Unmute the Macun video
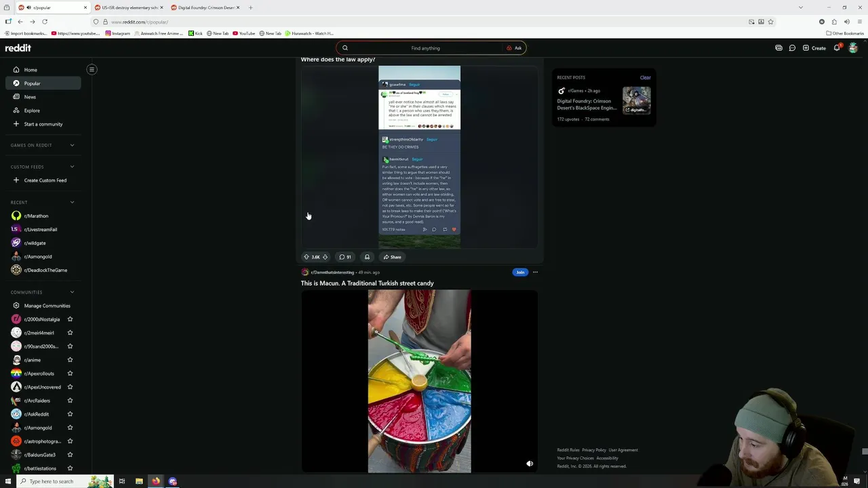Viewport: 868px width, 488px height. (530, 464)
